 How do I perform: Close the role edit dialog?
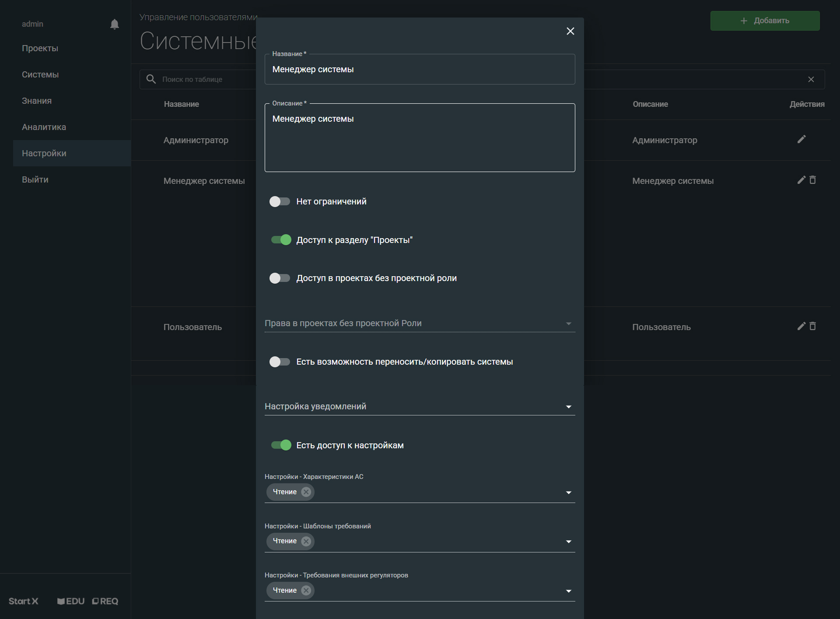coord(570,31)
